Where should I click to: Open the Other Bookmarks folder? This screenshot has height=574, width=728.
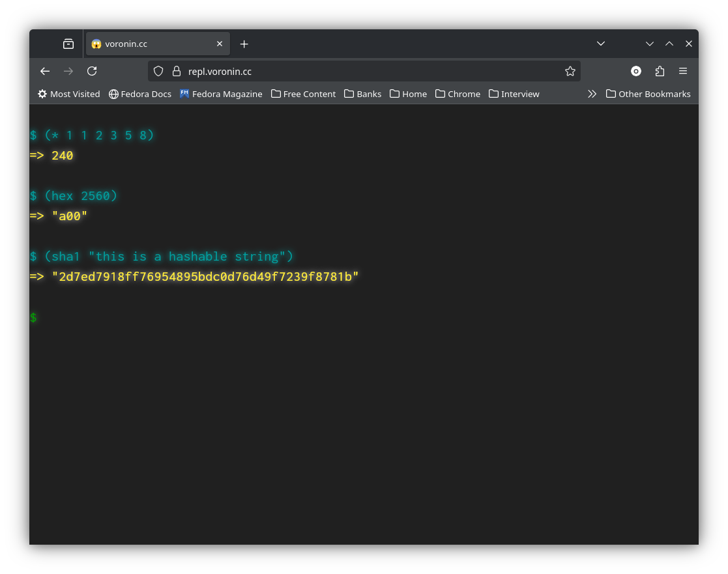[x=648, y=94]
